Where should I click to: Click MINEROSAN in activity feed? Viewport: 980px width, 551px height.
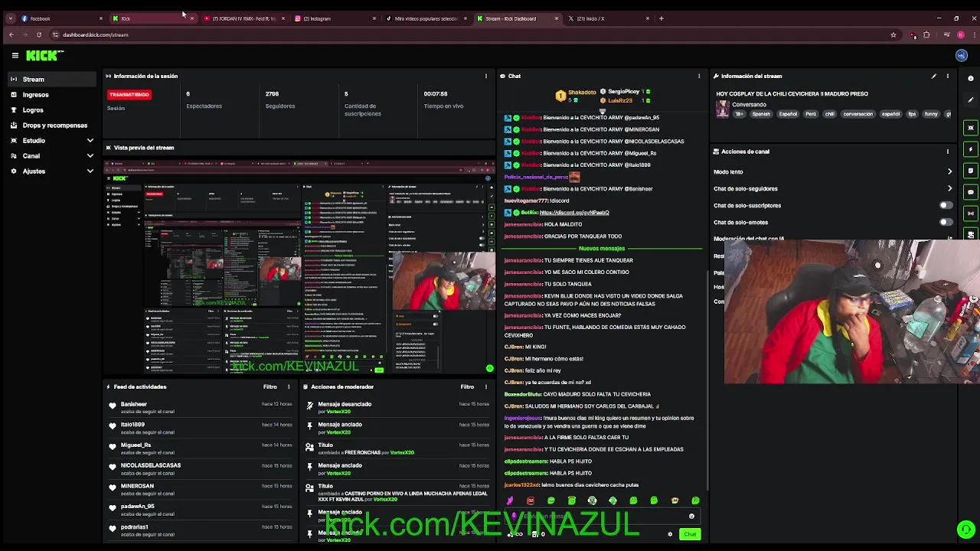click(137, 486)
